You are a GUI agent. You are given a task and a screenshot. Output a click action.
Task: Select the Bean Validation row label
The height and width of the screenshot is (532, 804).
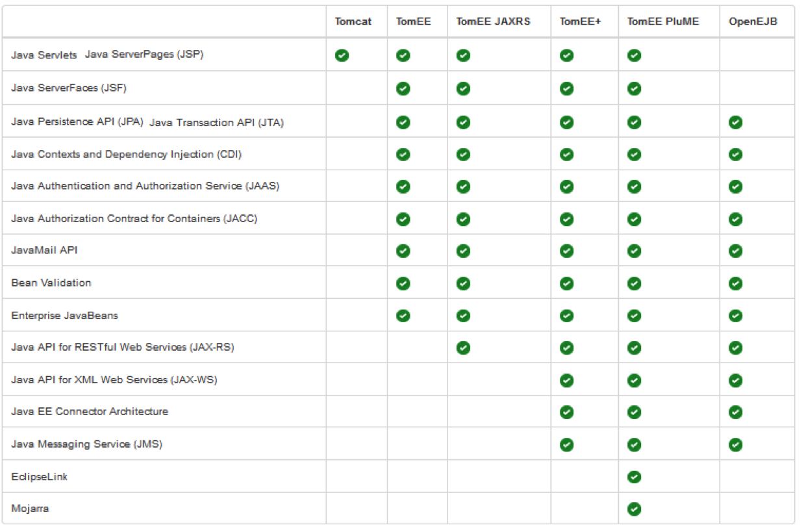click(x=51, y=283)
